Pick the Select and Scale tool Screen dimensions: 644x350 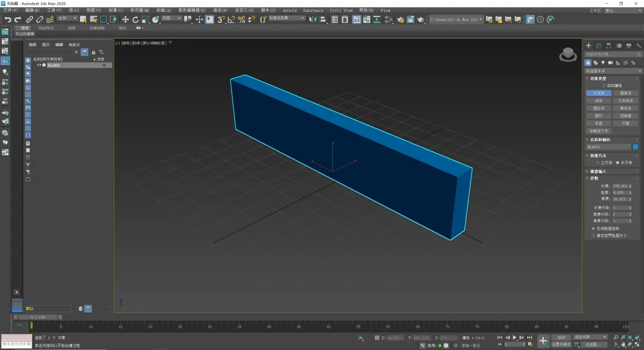pos(145,19)
